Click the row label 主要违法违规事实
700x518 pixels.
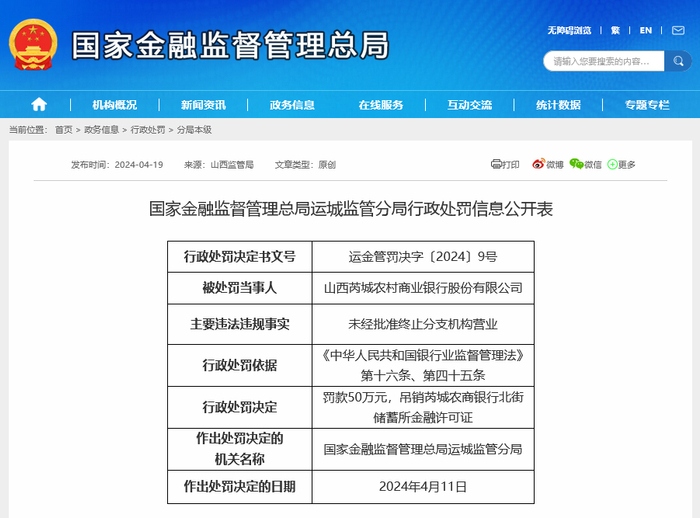click(240, 324)
